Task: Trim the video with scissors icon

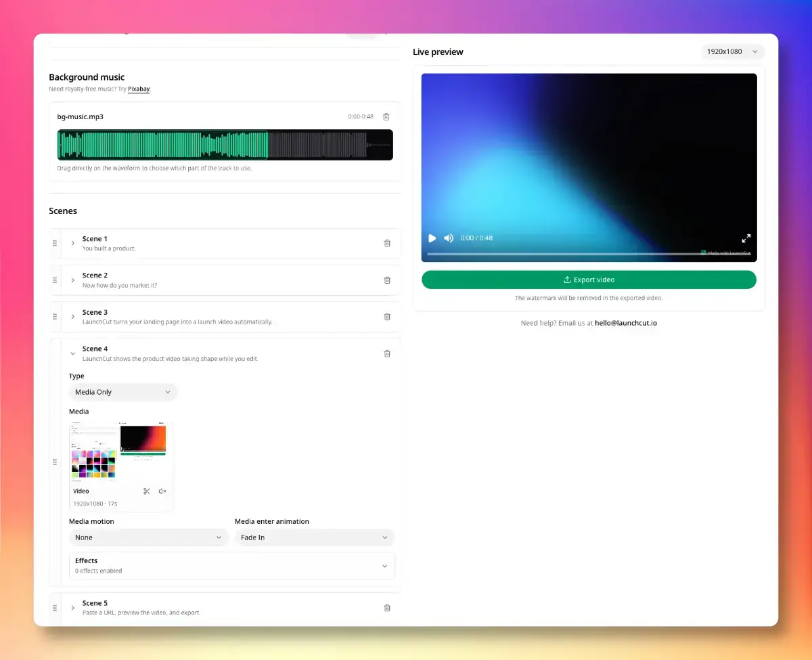Action: pyautogui.click(x=147, y=491)
